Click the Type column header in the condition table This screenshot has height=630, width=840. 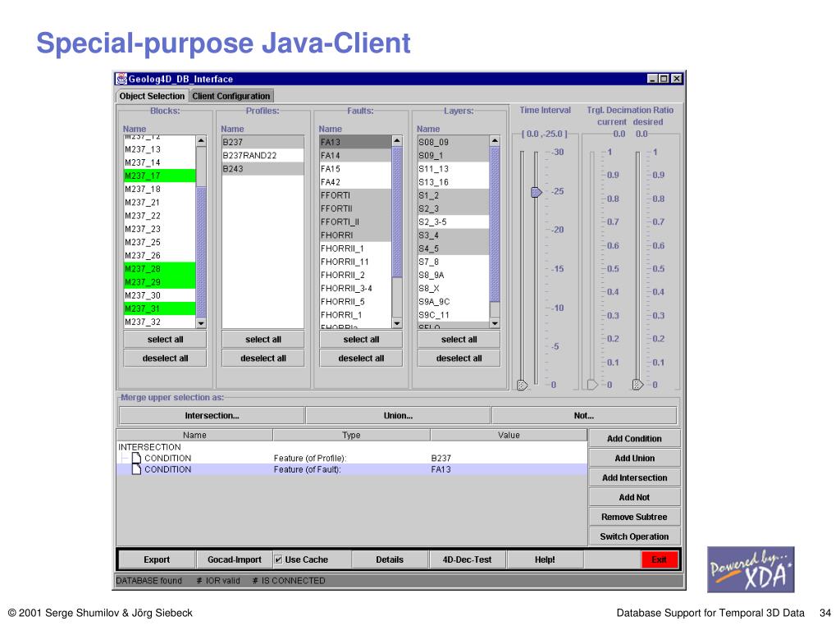point(351,435)
